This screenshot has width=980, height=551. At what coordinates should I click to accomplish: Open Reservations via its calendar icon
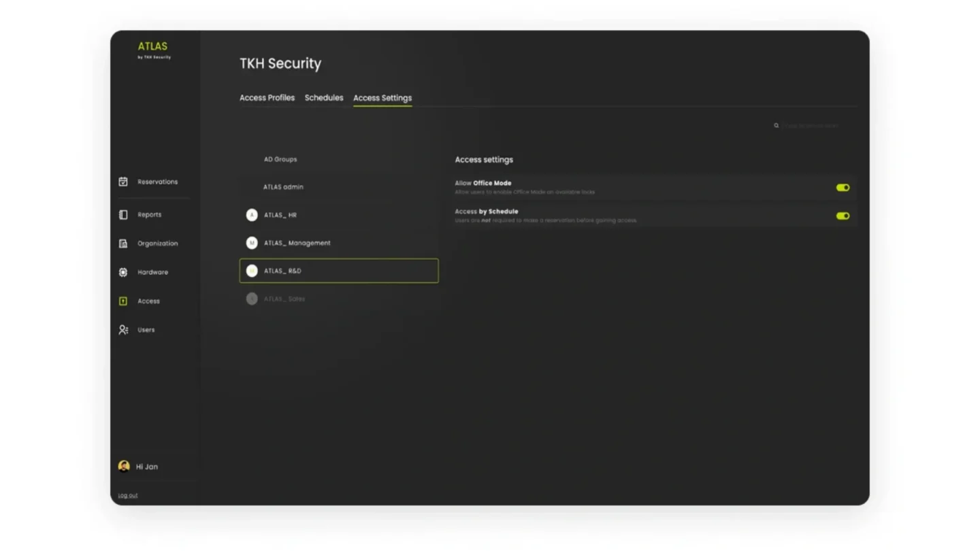tap(123, 182)
